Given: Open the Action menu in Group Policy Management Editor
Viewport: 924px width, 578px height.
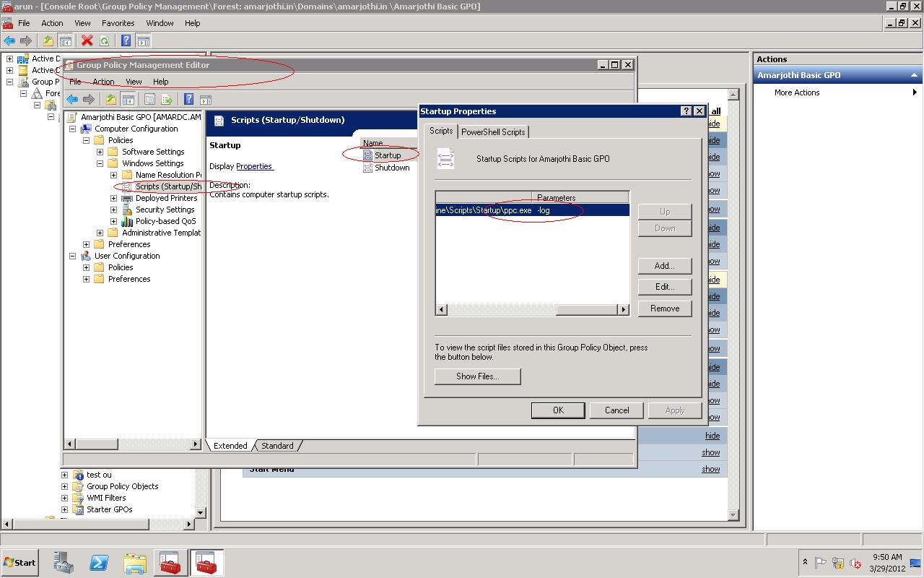Looking at the screenshot, I should 103,82.
